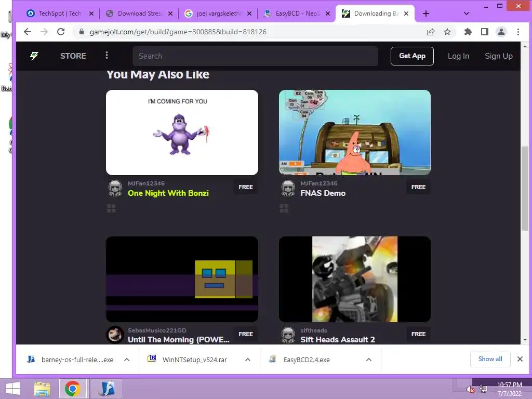Click SebasMusico221GD's avatar

pos(115,335)
